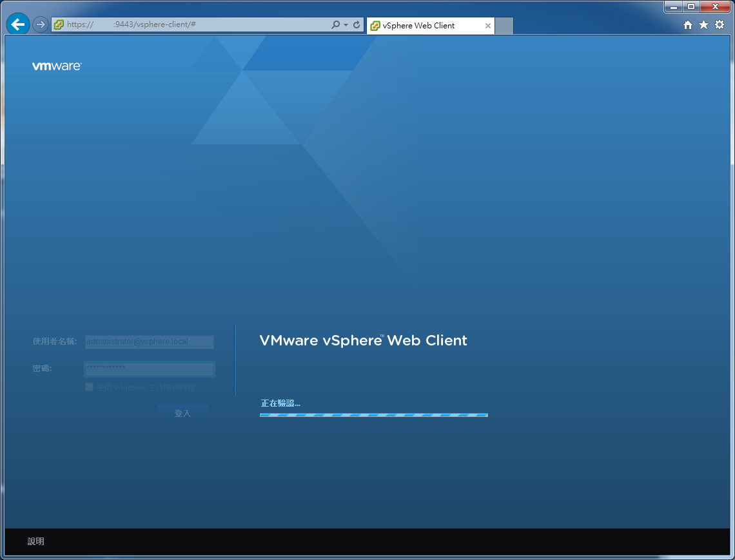Open Internet Explorer Tools gear menu
The image size is (735, 560).
[719, 24]
